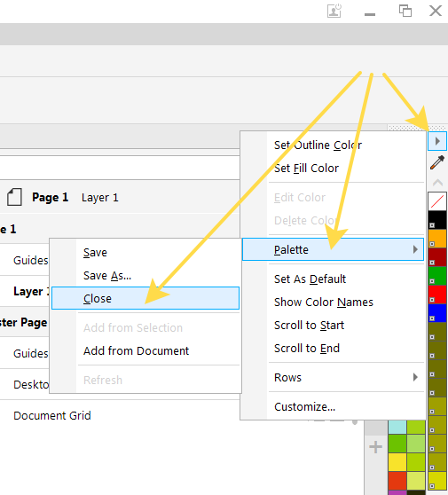The width and height of the screenshot is (448, 495).
Task: Click the Layer 1 label beside Page 1
Action: click(x=100, y=198)
